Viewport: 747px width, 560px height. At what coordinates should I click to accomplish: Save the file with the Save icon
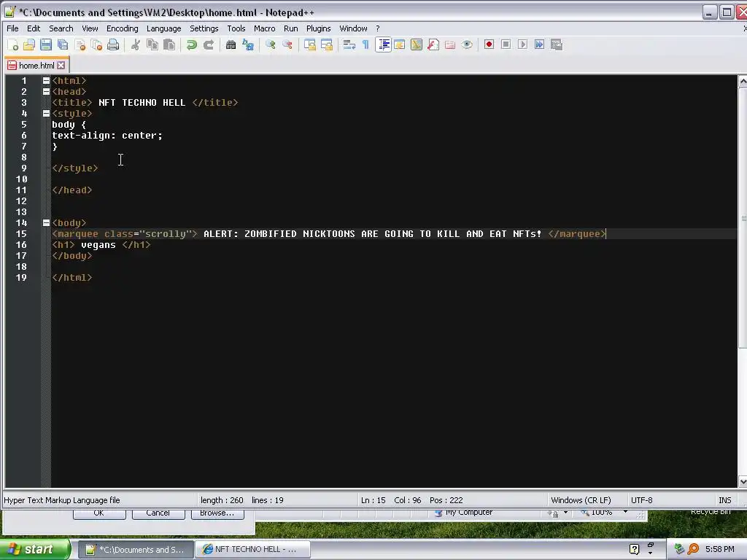46,44
